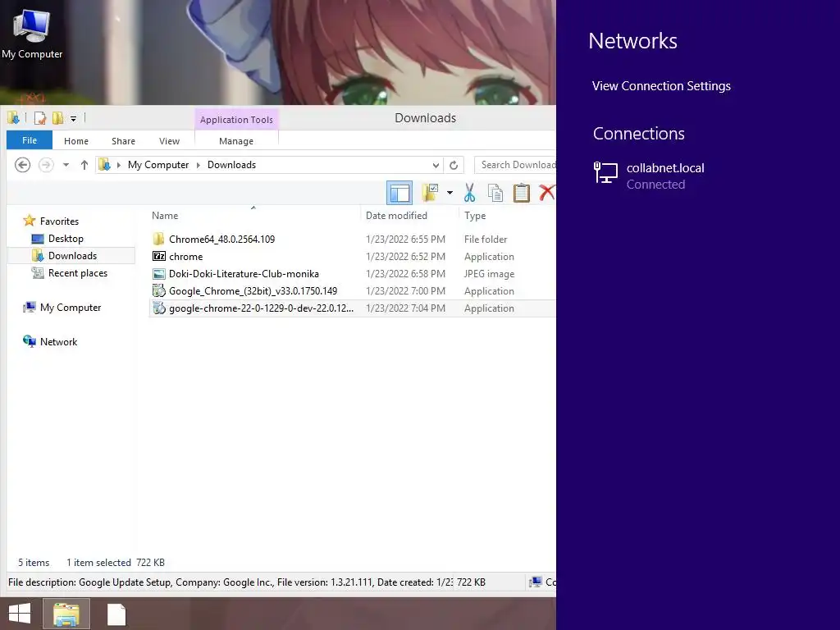Open the File tab
The height and width of the screenshot is (630, 840).
pos(30,140)
